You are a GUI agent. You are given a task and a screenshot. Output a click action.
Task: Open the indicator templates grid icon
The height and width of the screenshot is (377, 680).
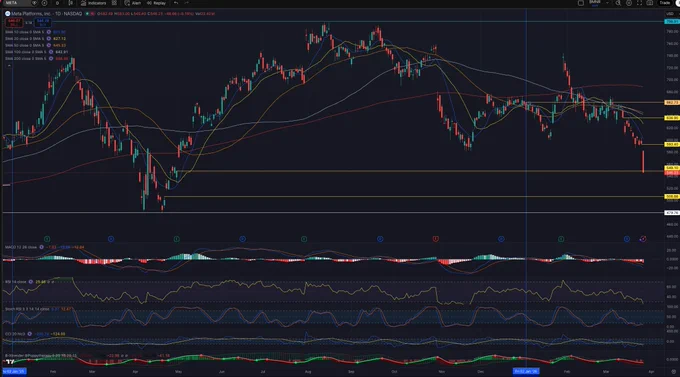point(114,3)
